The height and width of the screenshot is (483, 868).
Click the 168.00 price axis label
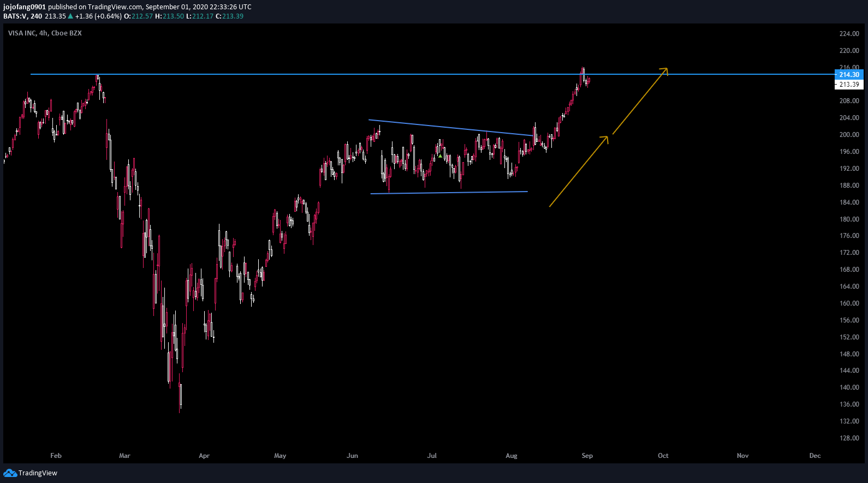[849, 270]
